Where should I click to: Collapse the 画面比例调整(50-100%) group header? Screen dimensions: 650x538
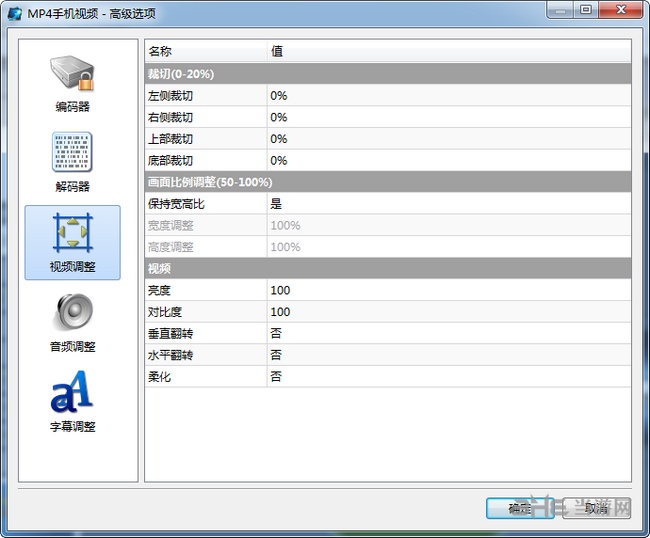388,182
